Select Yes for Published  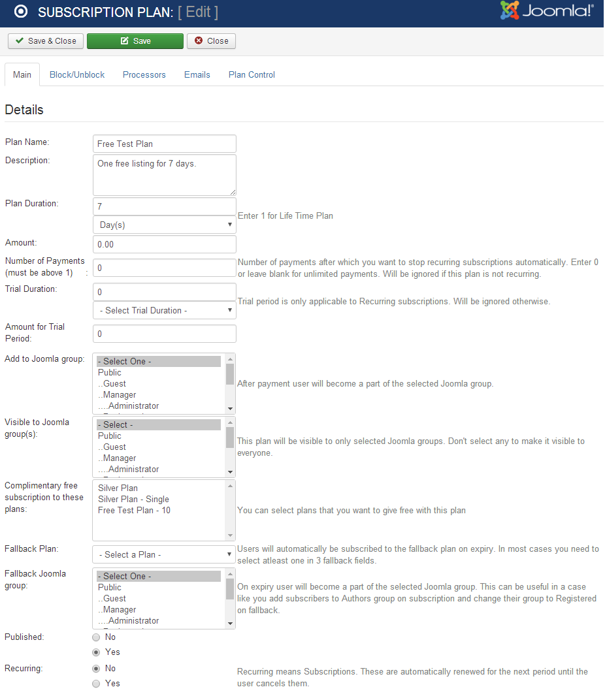coord(96,652)
